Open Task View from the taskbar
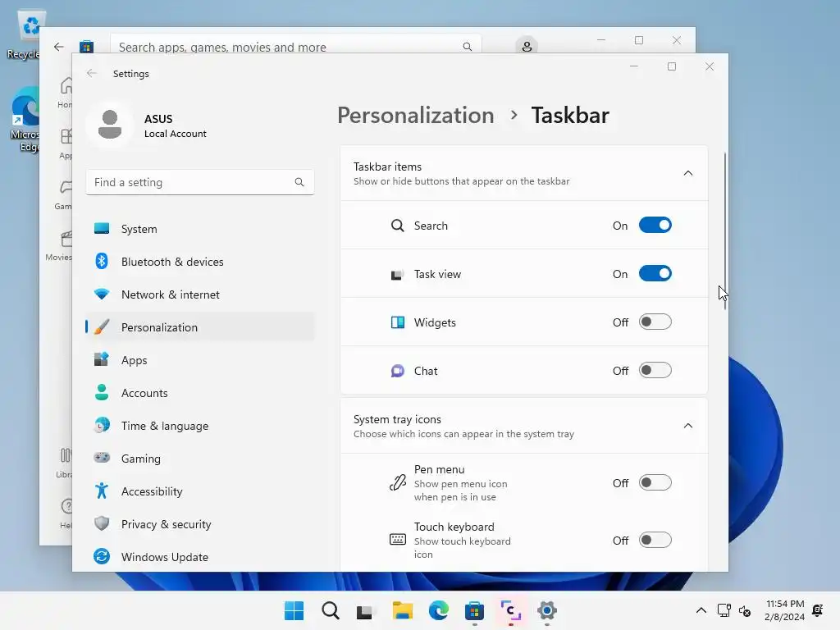Screen dimensions: 840x630 click(x=365, y=611)
